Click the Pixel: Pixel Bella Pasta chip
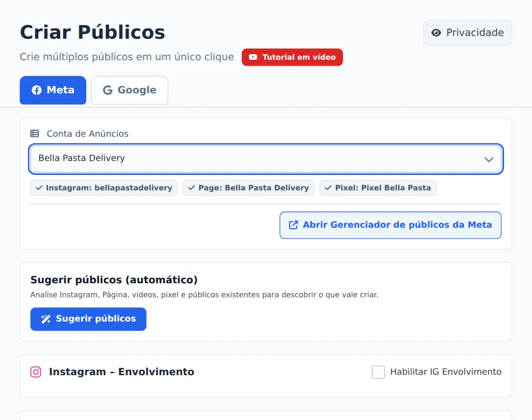This screenshot has width=532, height=420. [378, 188]
